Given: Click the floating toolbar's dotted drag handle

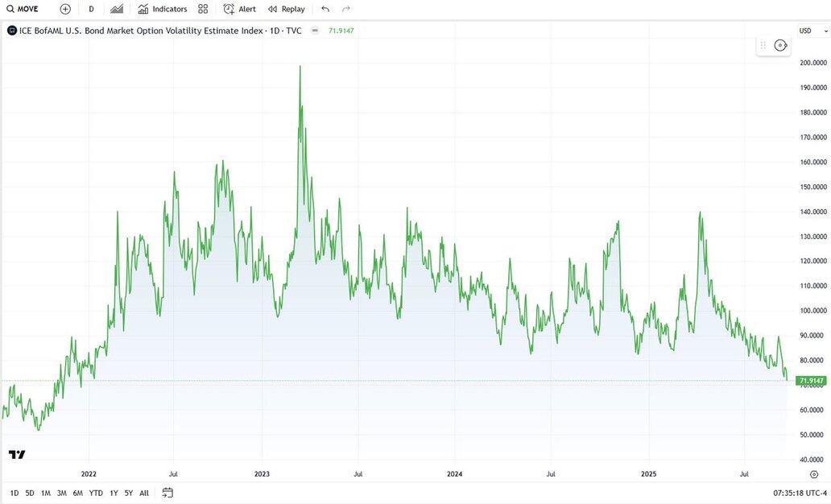Looking at the screenshot, I should coord(763,46).
